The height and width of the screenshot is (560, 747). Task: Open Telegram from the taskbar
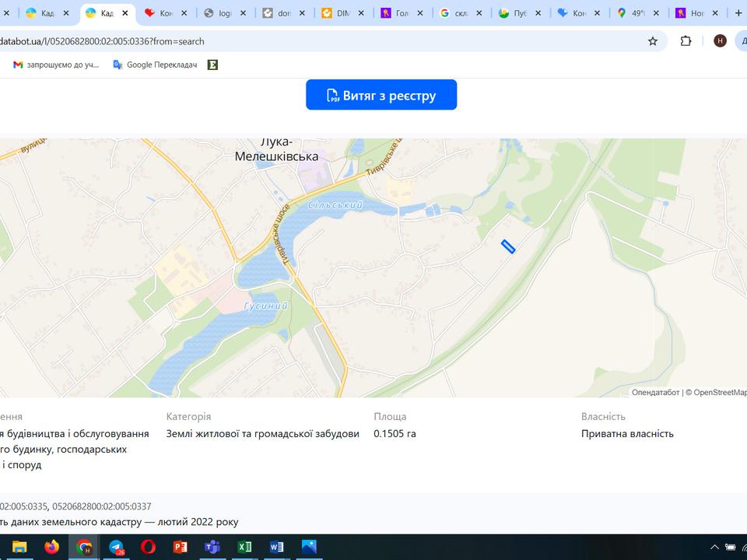click(117, 547)
